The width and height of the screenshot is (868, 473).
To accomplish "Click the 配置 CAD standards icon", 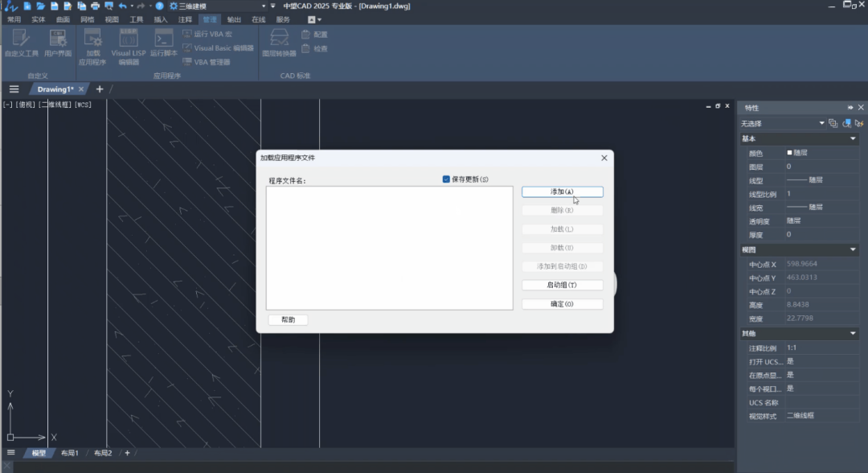I will [314, 35].
